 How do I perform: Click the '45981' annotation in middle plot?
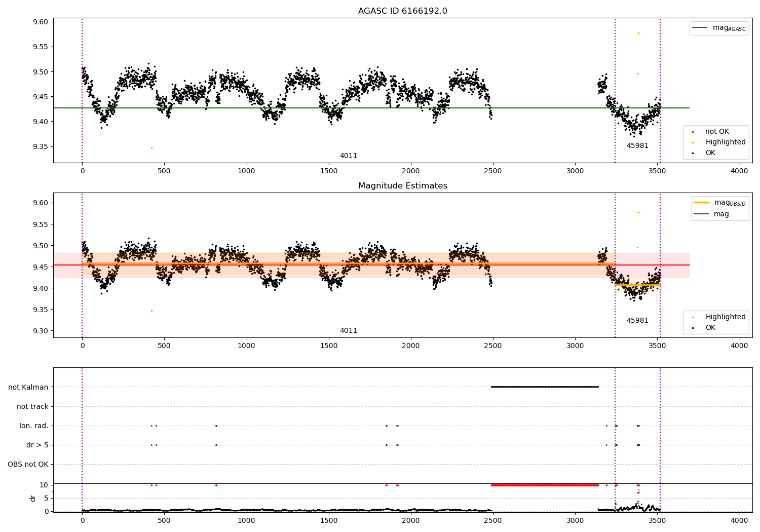tap(637, 321)
